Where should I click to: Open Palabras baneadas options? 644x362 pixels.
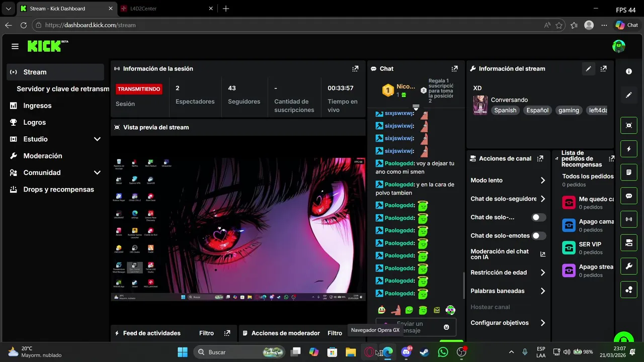(508, 291)
